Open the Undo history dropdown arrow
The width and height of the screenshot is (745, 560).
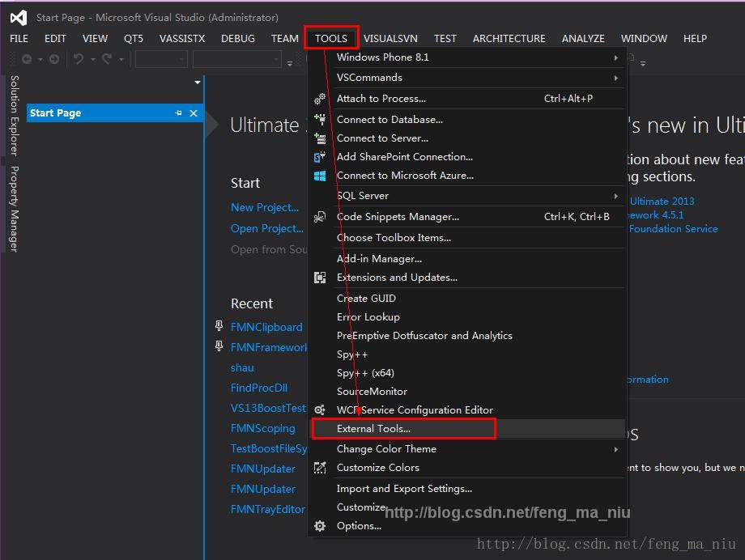[x=93, y=59]
